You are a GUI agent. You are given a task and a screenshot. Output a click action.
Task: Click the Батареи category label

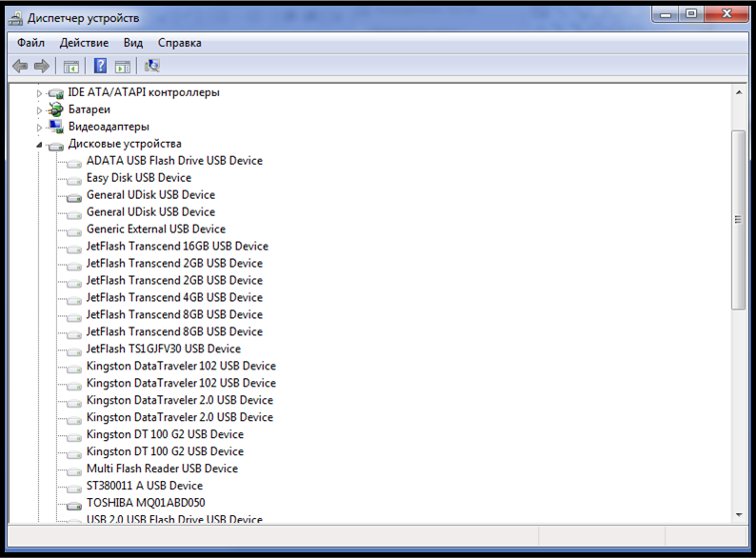pyautogui.click(x=90, y=110)
